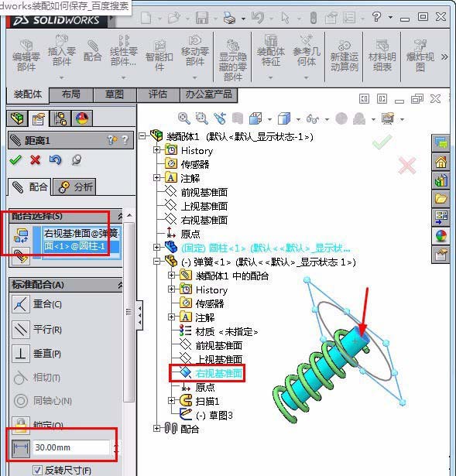Toggle the 反转尺寸(F) checkbox
The width and height of the screenshot is (456, 476).
point(38,471)
